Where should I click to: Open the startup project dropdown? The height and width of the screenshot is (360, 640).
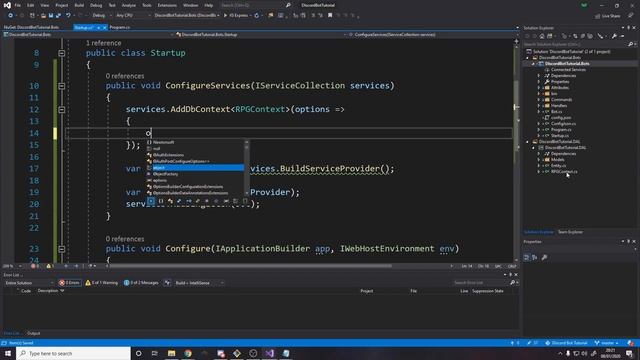[187, 16]
